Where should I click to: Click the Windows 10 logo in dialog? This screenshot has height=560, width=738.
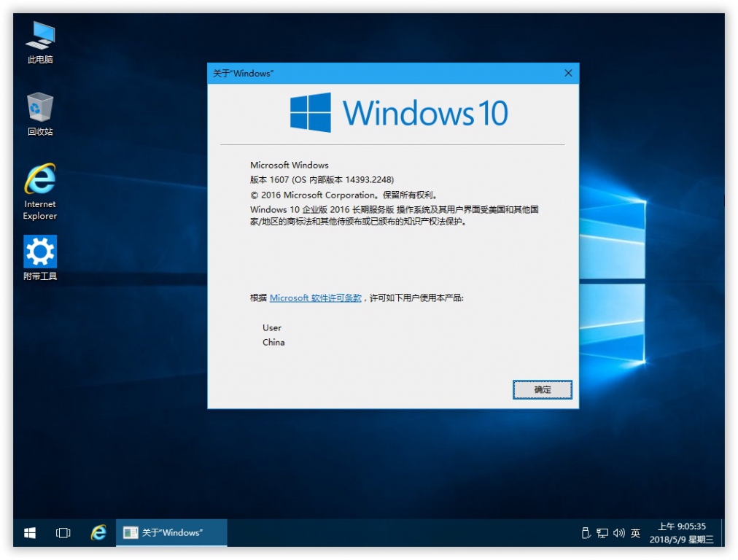click(x=399, y=112)
